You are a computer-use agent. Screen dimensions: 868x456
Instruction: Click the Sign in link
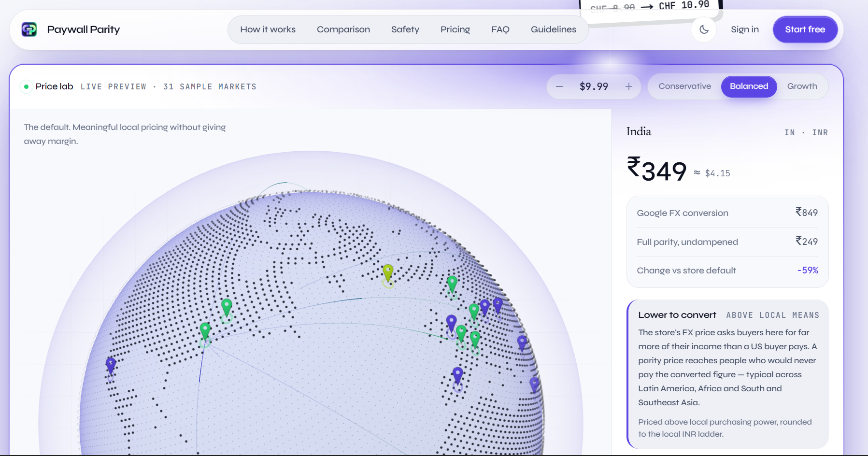tap(745, 29)
